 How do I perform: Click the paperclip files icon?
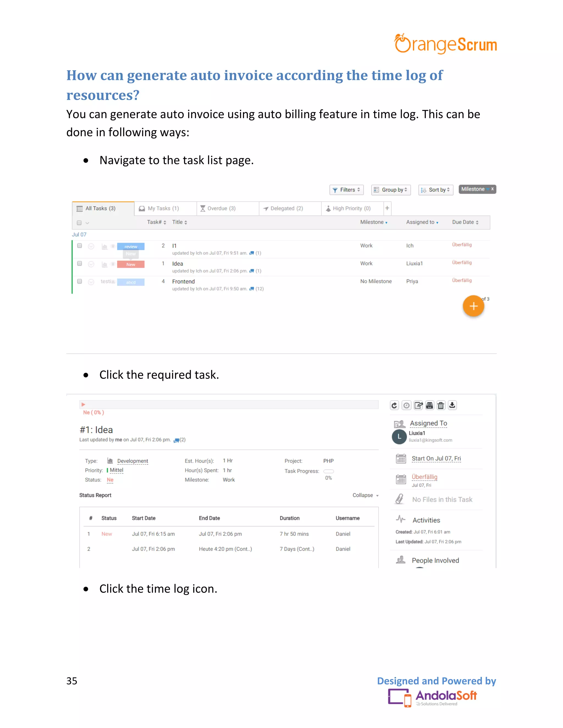[399, 499]
